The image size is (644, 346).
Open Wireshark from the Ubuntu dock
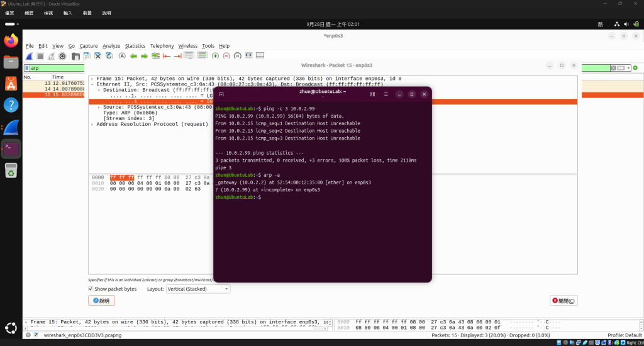pos(11,127)
